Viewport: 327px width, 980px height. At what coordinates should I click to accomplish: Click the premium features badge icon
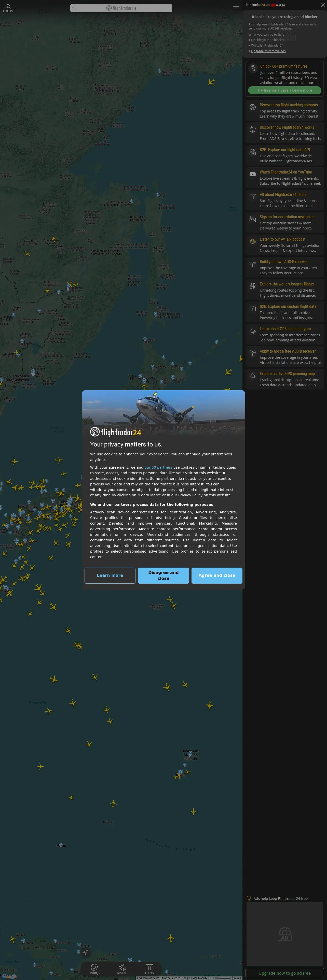[253, 68]
